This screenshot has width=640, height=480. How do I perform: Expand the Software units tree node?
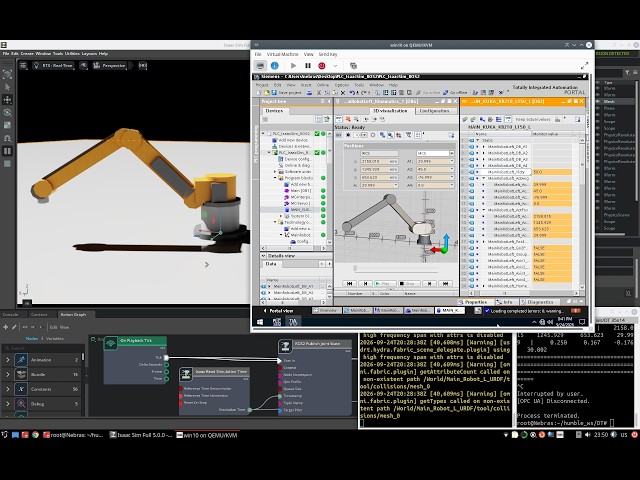(x=275, y=172)
